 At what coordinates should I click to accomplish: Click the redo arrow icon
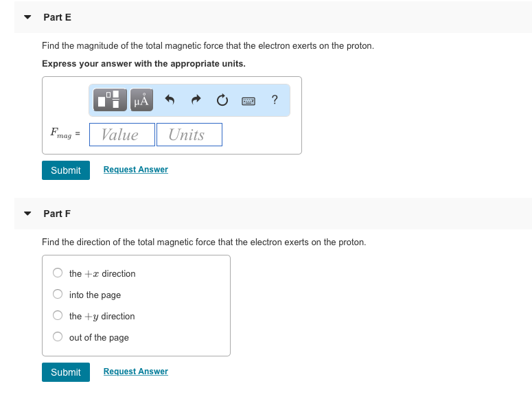196,100
